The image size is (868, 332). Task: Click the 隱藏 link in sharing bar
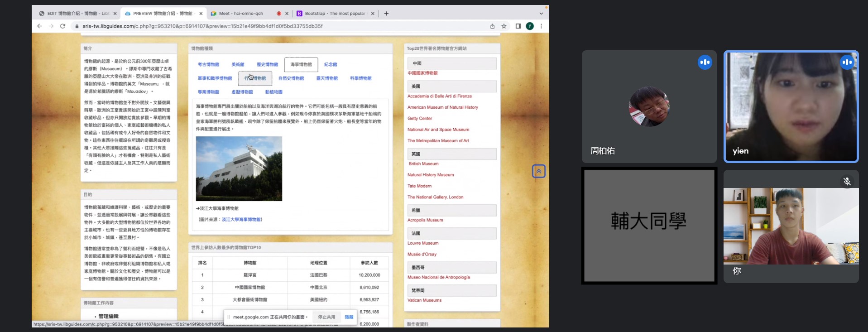349,317
